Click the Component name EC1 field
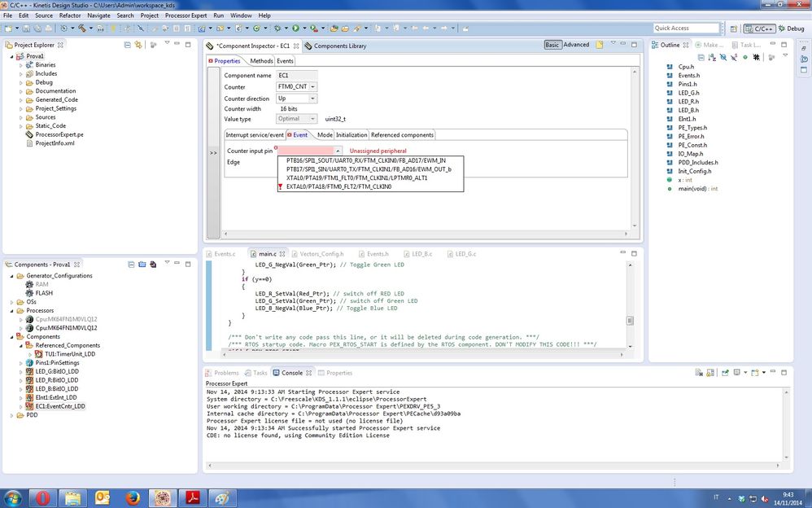 coord(297,75)
